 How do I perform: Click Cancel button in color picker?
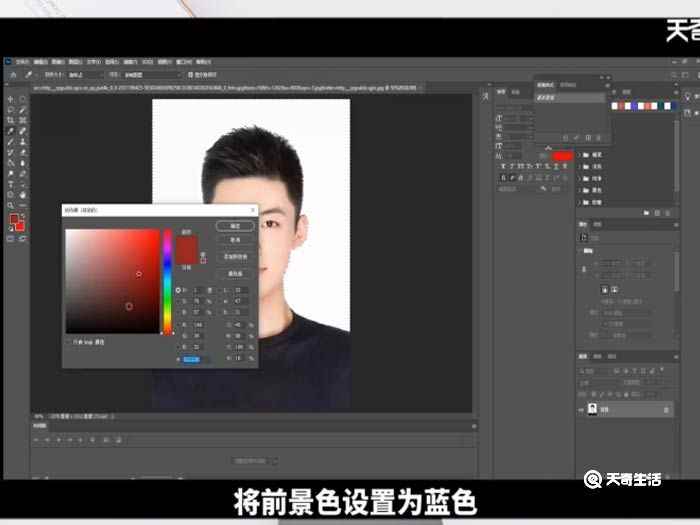(x=235, y=240)
